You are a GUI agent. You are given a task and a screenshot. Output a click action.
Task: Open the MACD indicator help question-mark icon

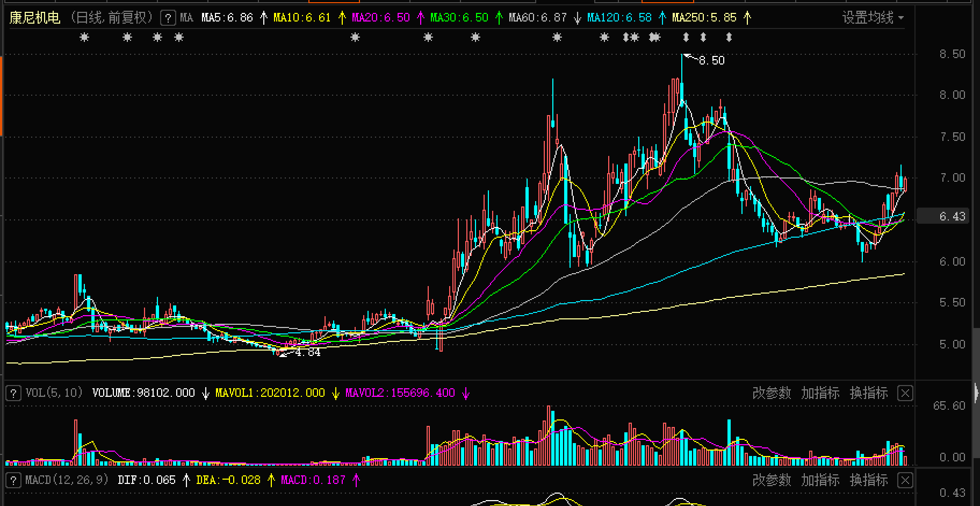(x=13, y=480)
